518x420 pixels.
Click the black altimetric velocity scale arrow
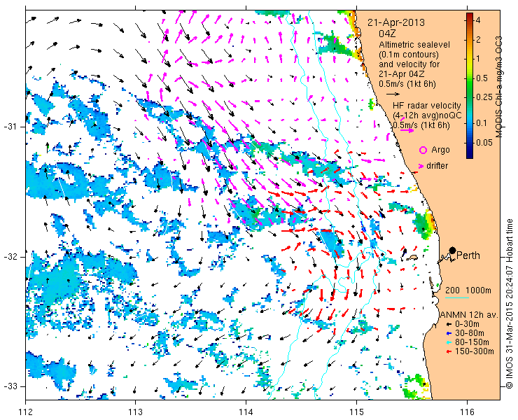(393, 94)
